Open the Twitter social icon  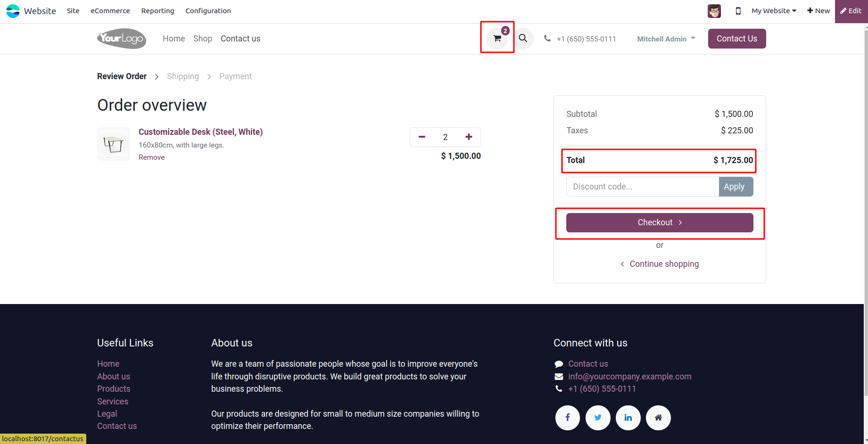click(598, 418)
